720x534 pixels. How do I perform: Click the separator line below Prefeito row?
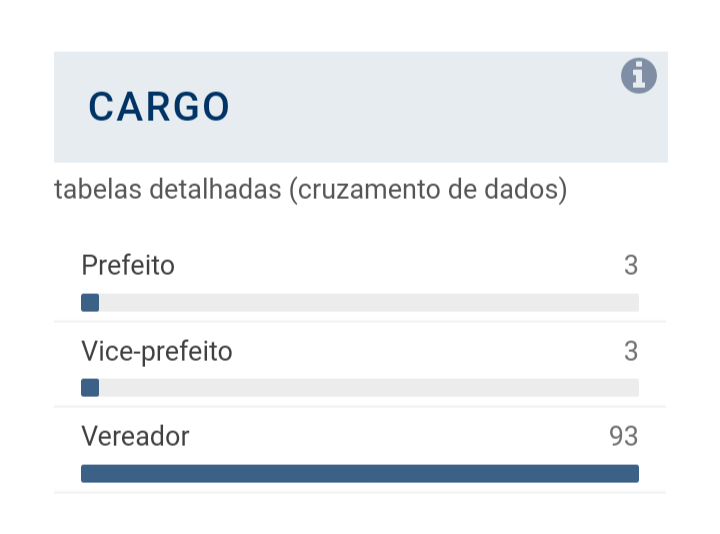click(x=360, y=321)
